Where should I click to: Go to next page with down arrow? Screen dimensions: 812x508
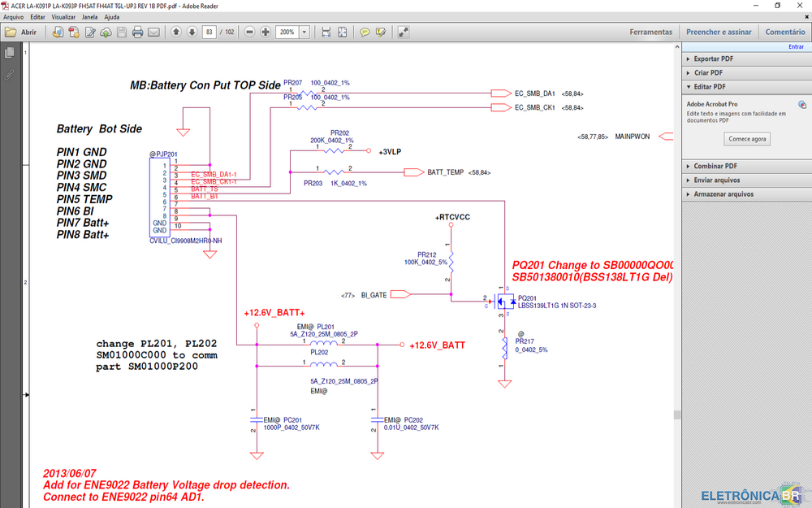point(192,32)
